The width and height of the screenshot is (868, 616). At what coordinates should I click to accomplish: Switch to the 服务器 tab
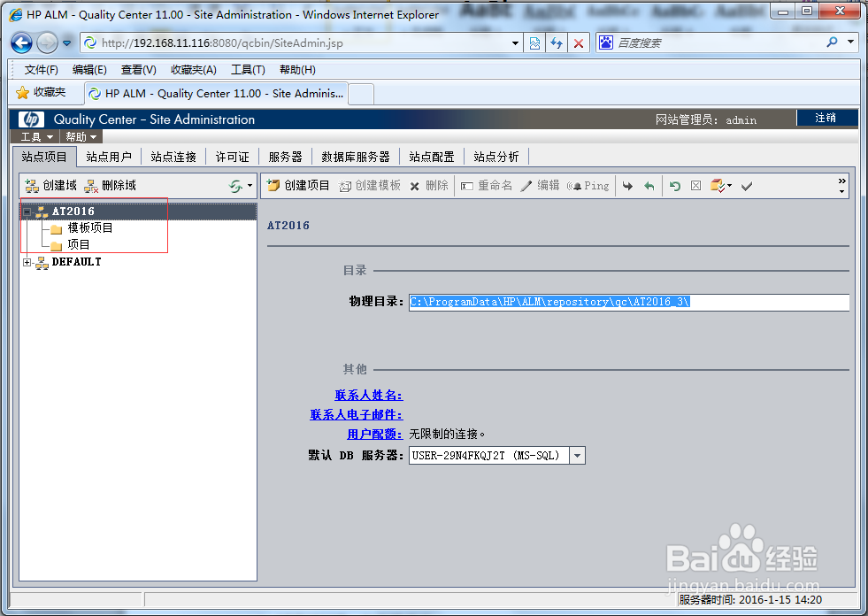(286, 157)
